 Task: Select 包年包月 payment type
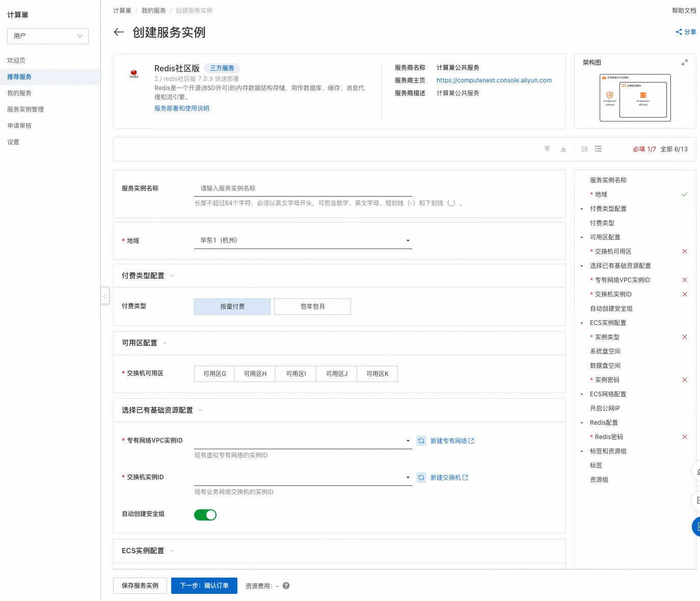point(312,307)
